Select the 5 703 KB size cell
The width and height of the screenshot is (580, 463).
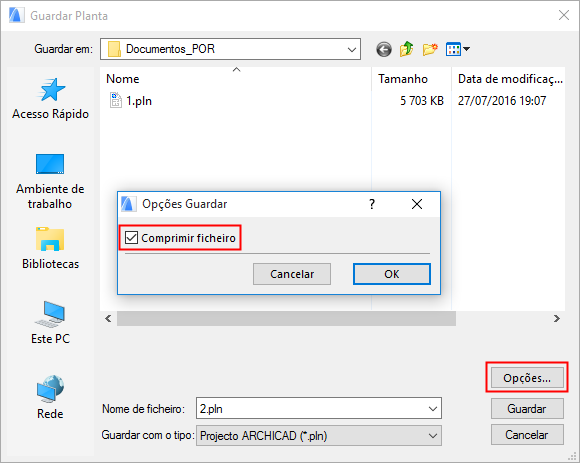coord(421,101)
